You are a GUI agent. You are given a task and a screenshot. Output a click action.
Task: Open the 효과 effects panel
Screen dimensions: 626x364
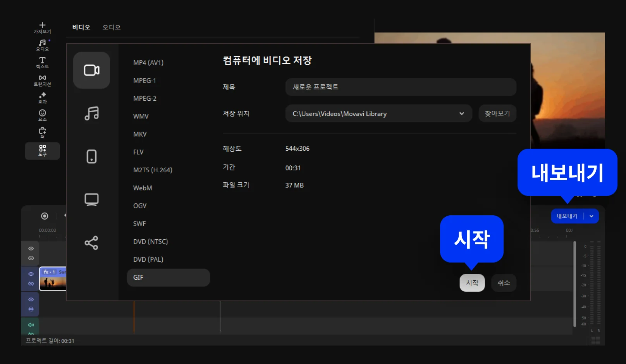tap(42, 98)
